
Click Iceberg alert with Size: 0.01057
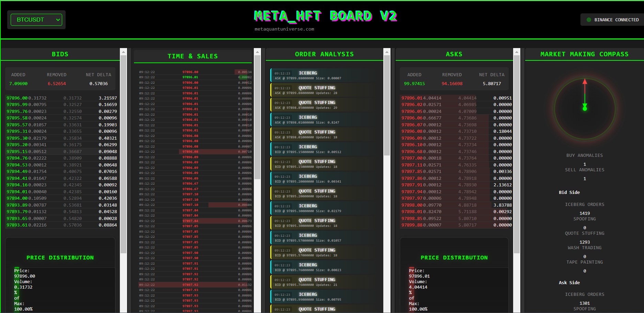[x=325, y=238]
